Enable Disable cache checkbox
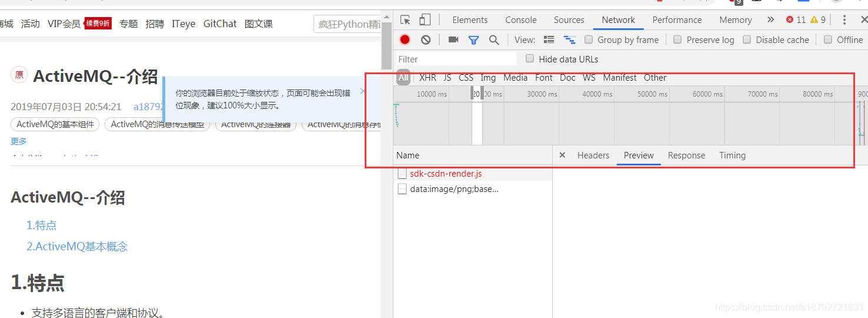Image resolution: width=868 pixels, height=318 pixels. pyautogui.click(x=747, y=40)
